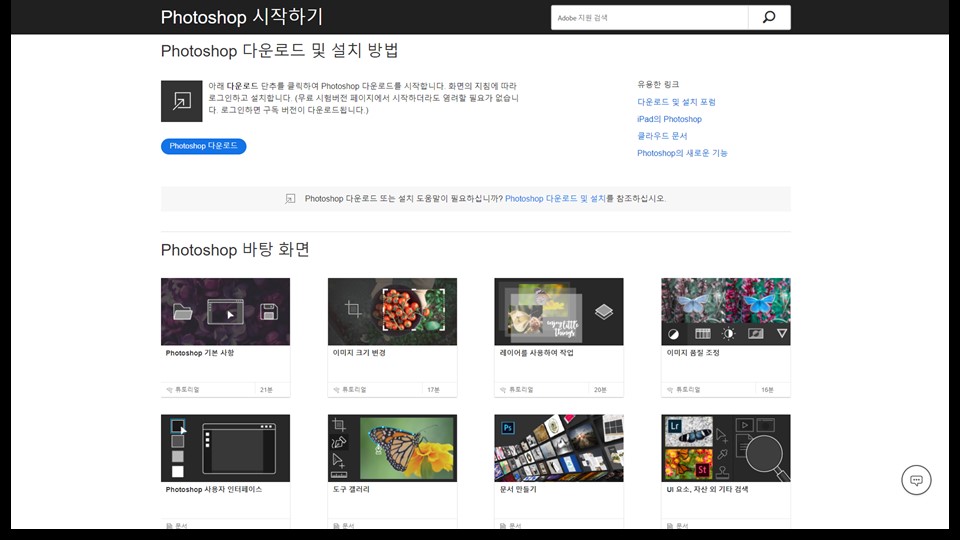Open the 문서 만들기 card thumbnail
This screenshot has height=540, width=960.
pos(558,448)
